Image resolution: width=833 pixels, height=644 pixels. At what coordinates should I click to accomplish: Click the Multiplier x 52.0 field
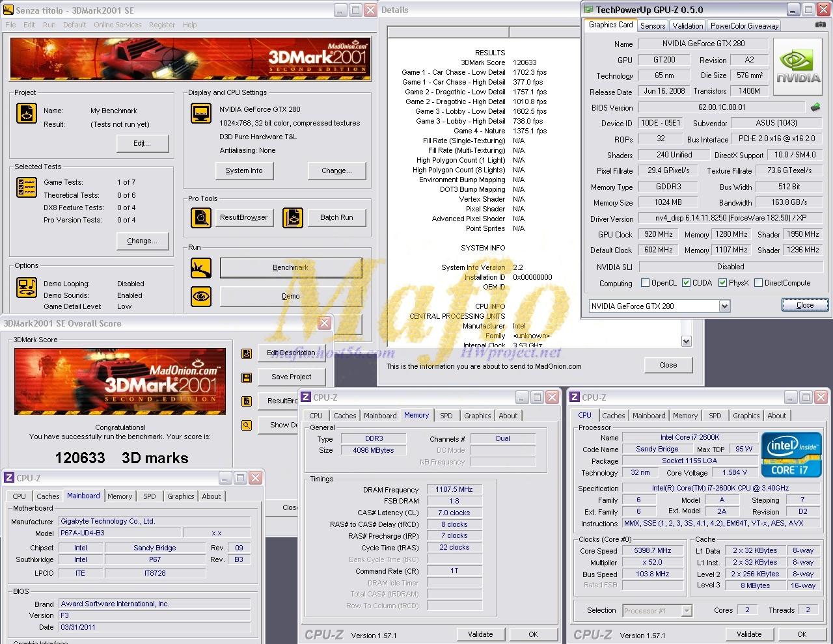[x=653, y=563]
